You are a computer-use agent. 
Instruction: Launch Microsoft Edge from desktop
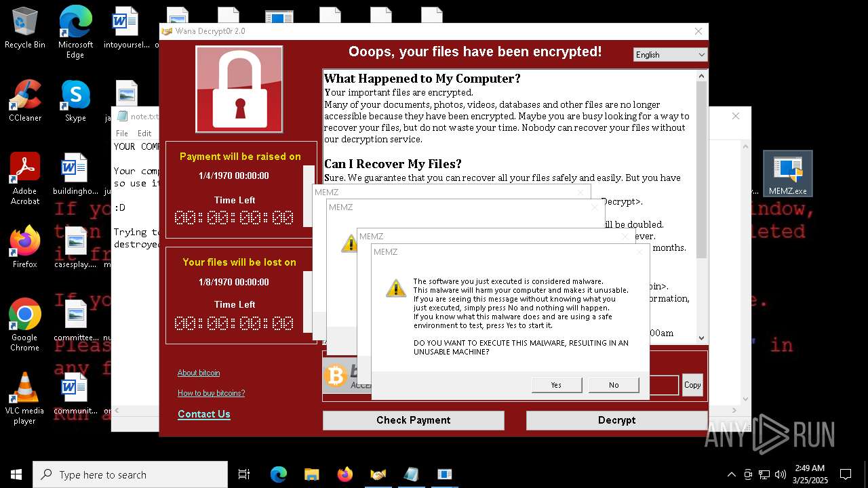click(x=75, y=33)
